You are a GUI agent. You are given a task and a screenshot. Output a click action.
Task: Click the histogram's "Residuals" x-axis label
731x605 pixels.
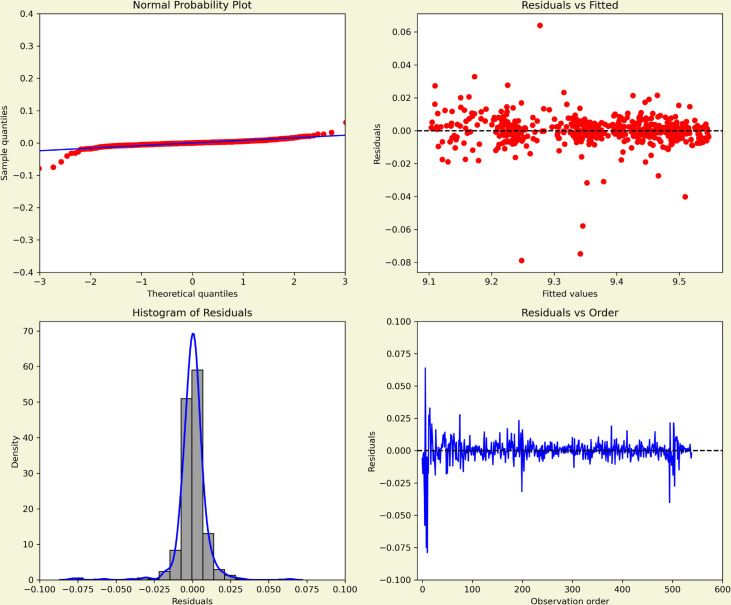[192, 601]
